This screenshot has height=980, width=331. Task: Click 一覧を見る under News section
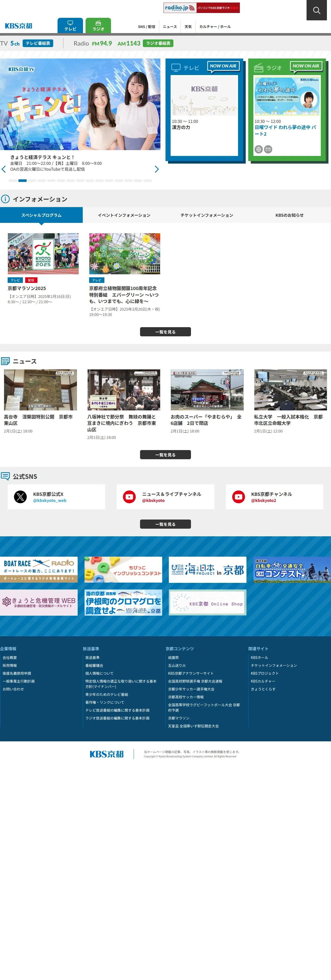165,455
